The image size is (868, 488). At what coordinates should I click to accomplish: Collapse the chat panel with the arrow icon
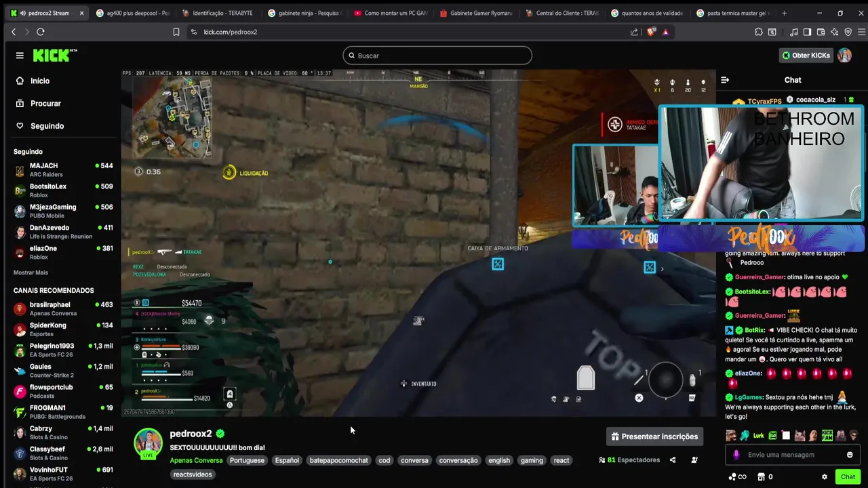[x=725, y=80]
